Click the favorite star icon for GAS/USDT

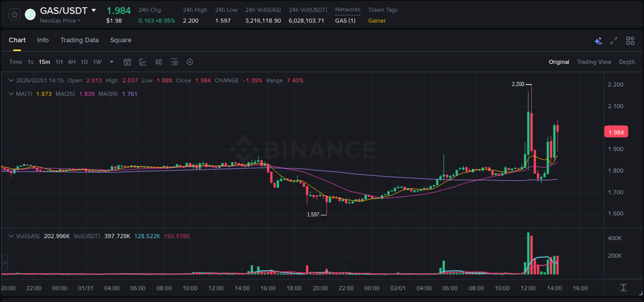coord(14,14)
